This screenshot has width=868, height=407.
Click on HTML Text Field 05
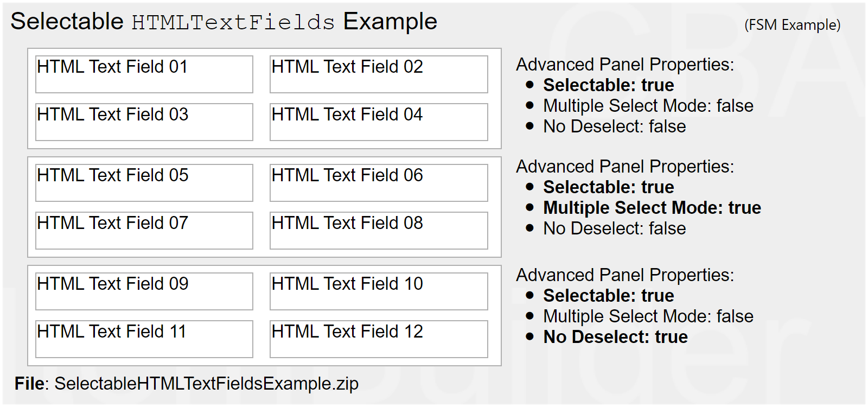[144, 183]
